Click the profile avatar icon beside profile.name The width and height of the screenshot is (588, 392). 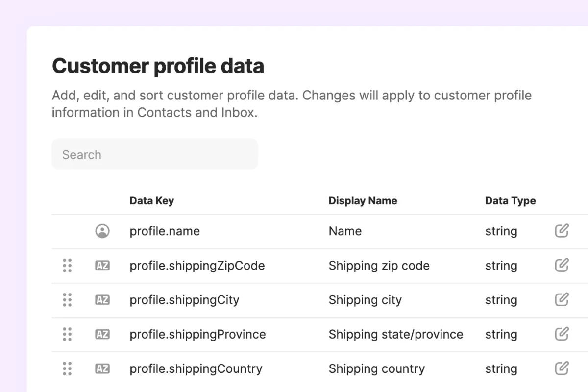102,231
